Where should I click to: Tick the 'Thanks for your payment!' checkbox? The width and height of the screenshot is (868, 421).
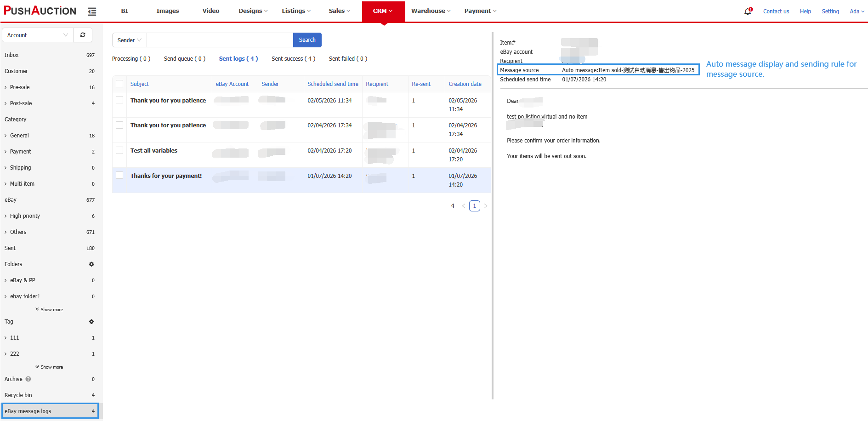pos(119,175)
